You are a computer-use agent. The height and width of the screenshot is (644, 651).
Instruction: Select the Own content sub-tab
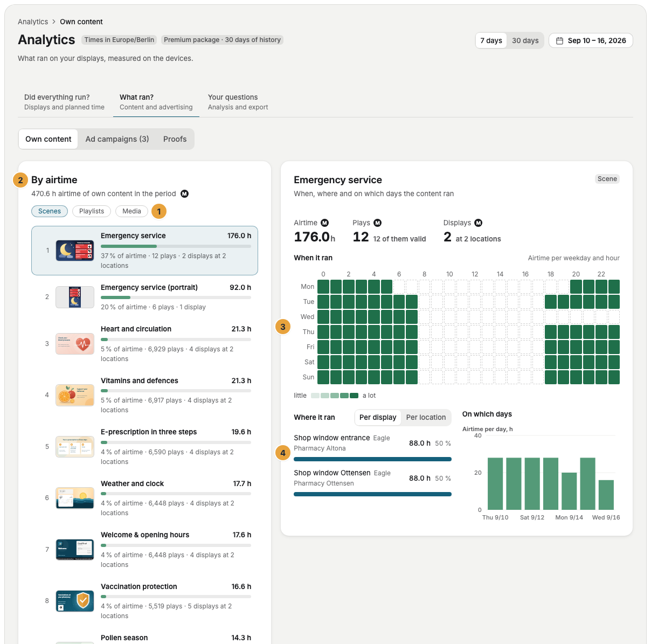click(x=48, y=139)
